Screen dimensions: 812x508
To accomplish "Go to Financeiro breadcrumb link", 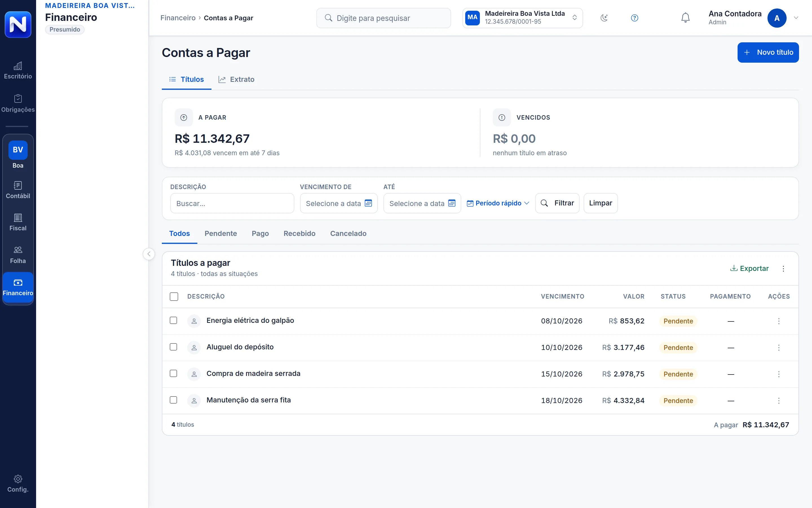I will 178,18.
